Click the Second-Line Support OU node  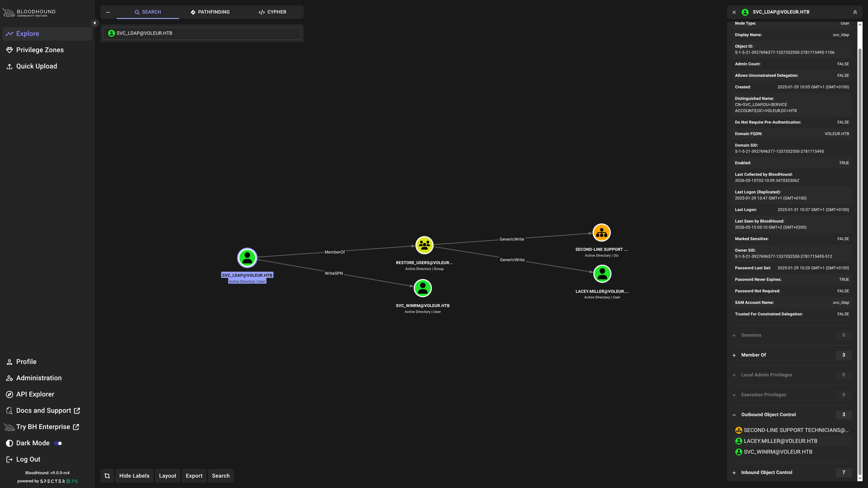click(602, 233)
